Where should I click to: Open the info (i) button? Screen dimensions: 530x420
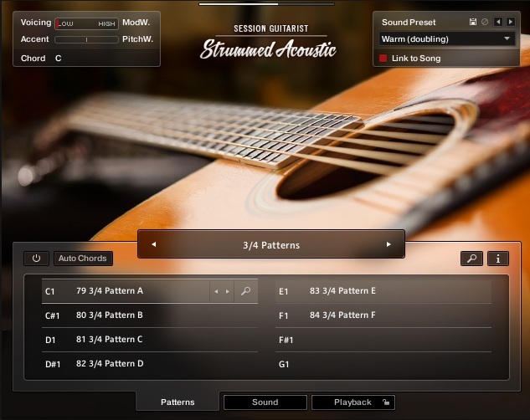498,259
